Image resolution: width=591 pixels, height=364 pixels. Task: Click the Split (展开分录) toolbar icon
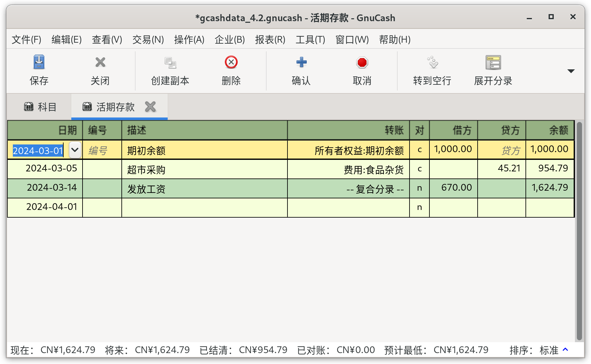pyautogui.click(x=493, y=62)
